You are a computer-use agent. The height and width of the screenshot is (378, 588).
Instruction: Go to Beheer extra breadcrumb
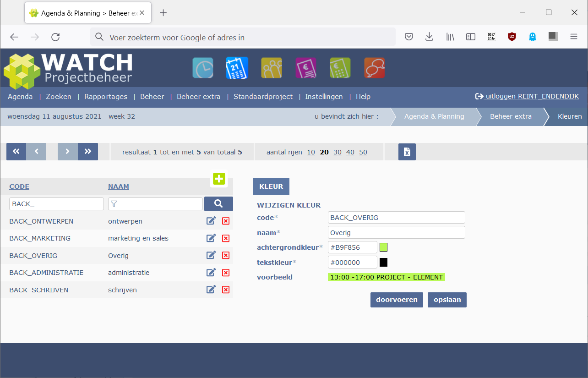tap(511, 116)
